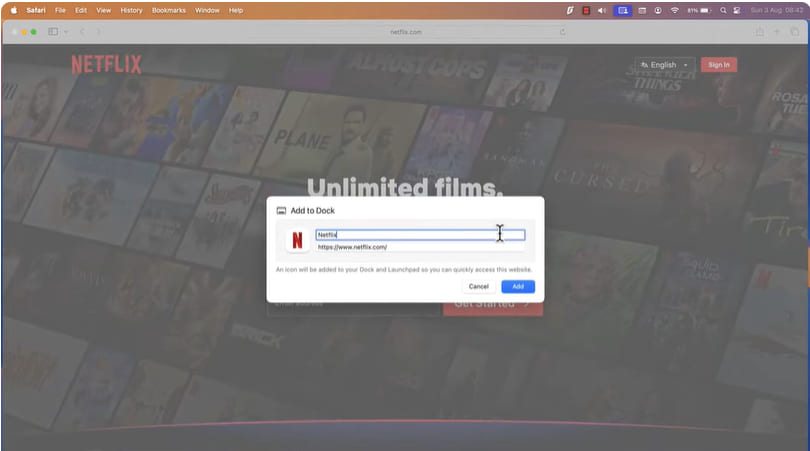Click the keyboard/input menu bar icon
Viewport: 810px width, 451px height.
pos(642,10)
